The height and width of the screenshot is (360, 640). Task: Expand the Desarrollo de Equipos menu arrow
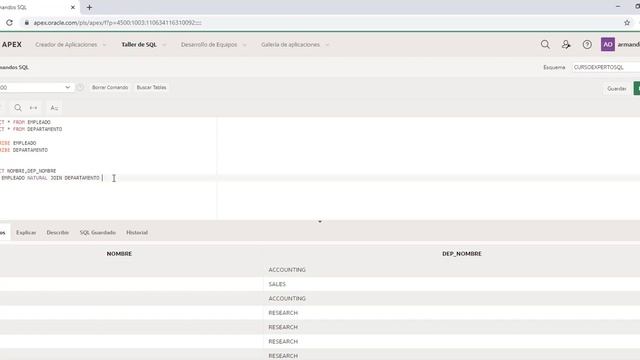(x=244, y=45)
